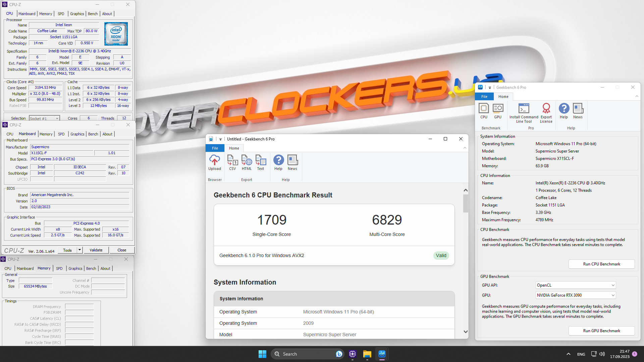This screenshot has width=644, height=362.
Task: Click the scroll up arrow in result pane
Action: click(x=466, y=190)
